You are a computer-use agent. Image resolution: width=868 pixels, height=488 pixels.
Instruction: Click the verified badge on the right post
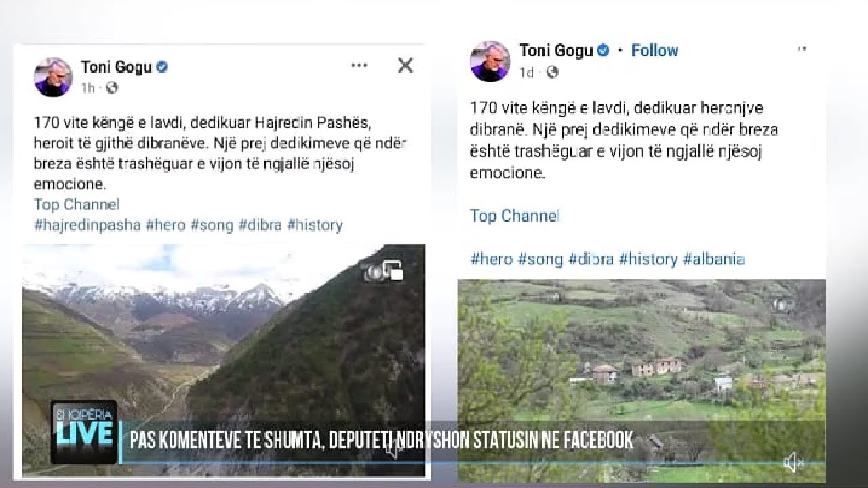(603, 51)
